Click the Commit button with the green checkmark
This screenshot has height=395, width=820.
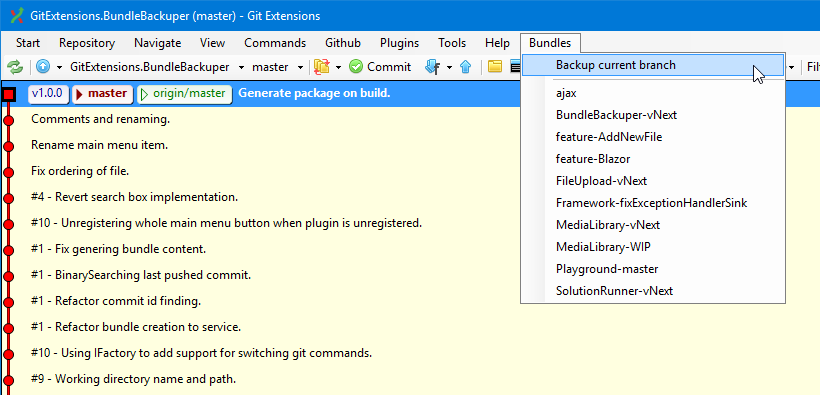tap(380, 67)
